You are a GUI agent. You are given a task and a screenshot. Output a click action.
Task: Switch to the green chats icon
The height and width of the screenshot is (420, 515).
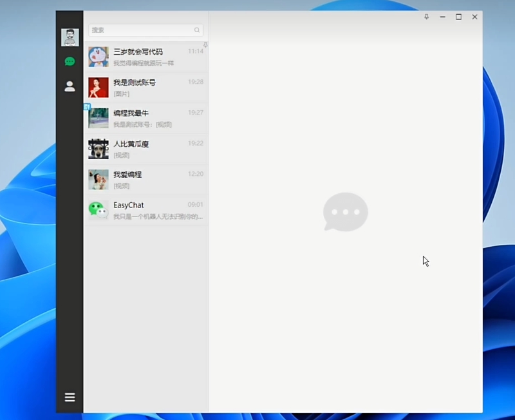(70, 62)
